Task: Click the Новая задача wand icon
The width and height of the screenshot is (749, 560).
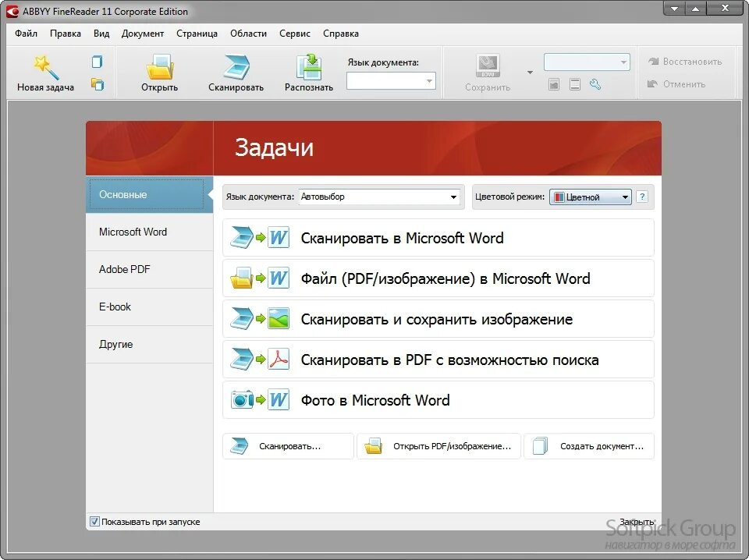Action: 46,67
